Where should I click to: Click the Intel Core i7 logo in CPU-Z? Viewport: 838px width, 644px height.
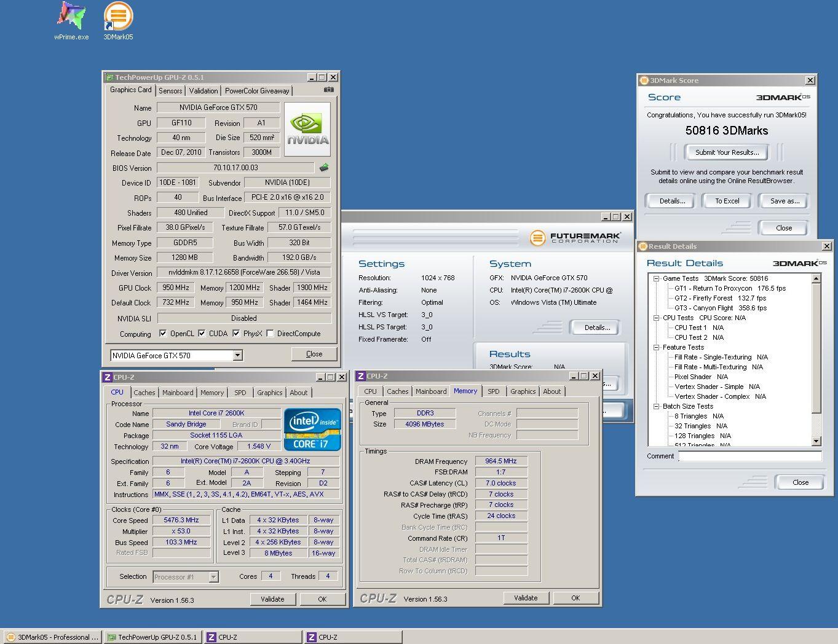pos(312,429)
